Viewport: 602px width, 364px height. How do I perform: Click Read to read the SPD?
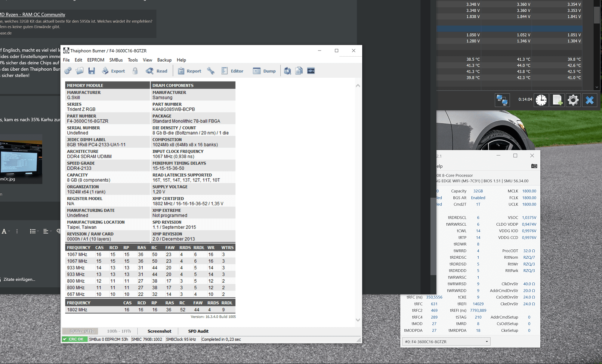coord(156,71)
